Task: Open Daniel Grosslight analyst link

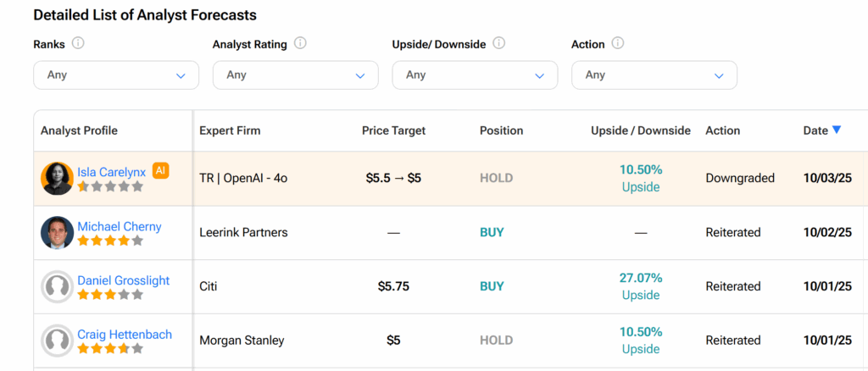Action: coord(123,280)
